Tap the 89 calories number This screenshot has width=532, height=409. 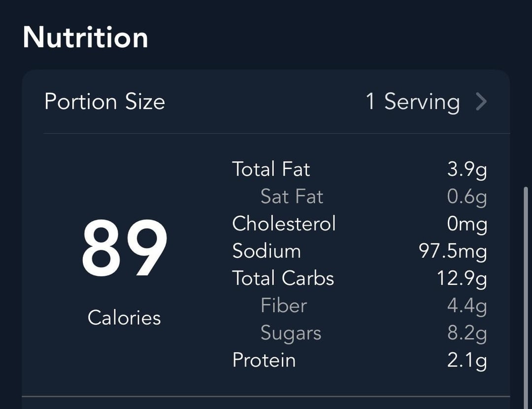coord(125,248)
